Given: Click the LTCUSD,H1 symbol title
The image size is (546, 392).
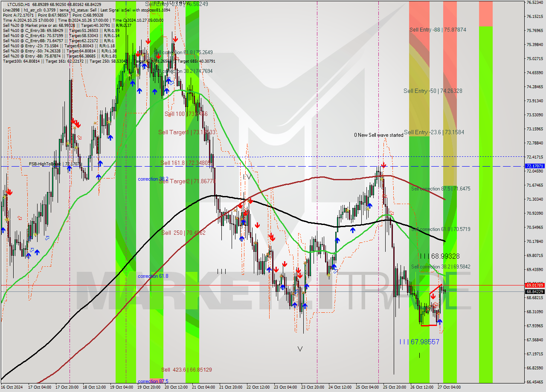Looking at the screenshot, I should click(19, 4).
